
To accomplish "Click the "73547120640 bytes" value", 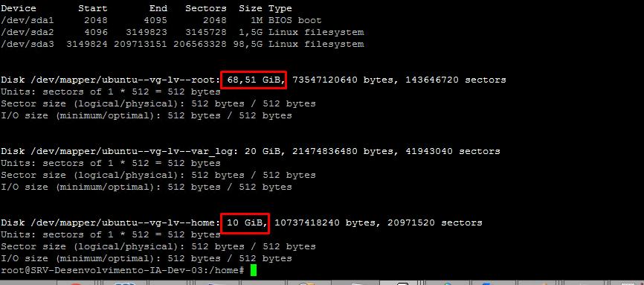I will pyautogui.click(x=343, y=80).
